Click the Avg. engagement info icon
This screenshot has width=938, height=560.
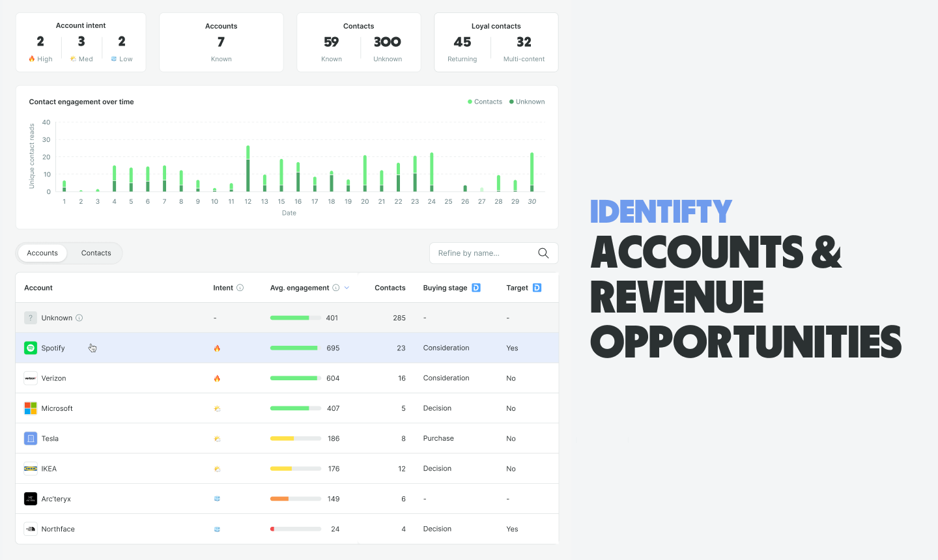coord(336,288)
